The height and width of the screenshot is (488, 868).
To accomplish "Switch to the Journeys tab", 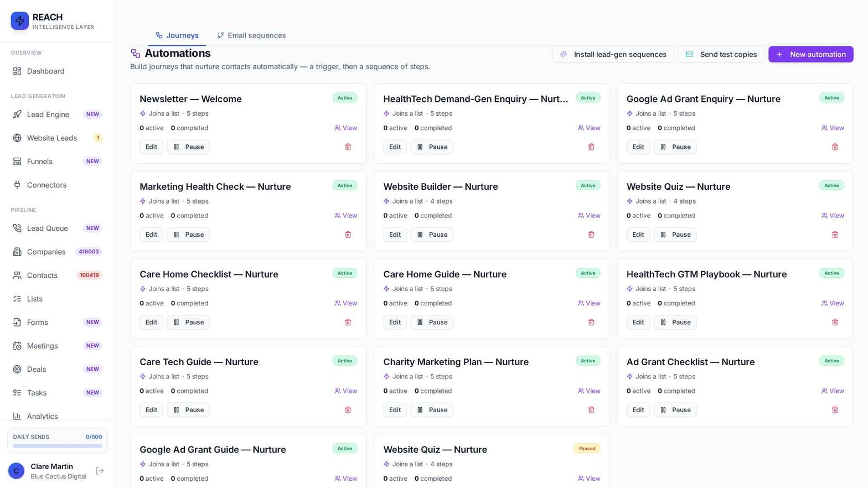I will (177, 35).
